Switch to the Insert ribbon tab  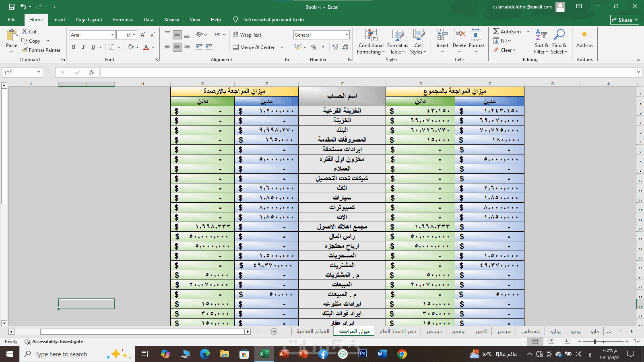point(59,20)
